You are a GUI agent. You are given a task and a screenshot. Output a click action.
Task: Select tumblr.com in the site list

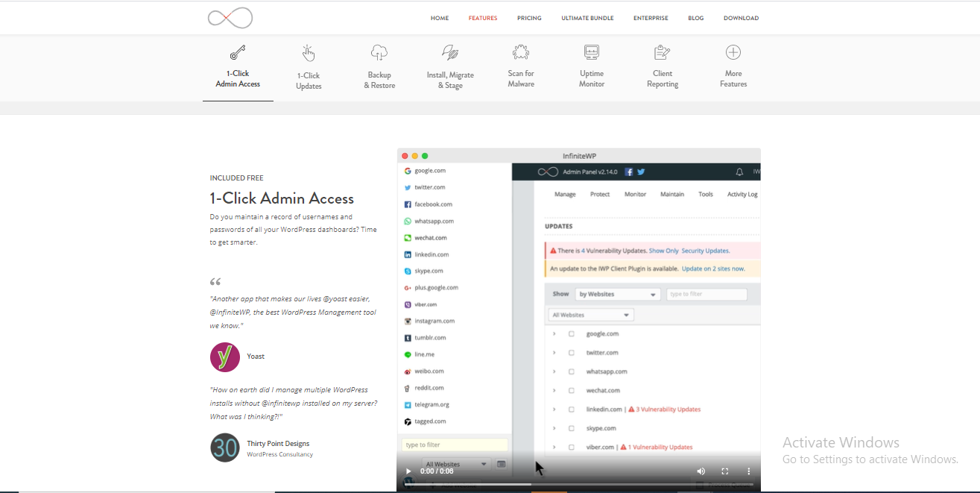point(430,338)
